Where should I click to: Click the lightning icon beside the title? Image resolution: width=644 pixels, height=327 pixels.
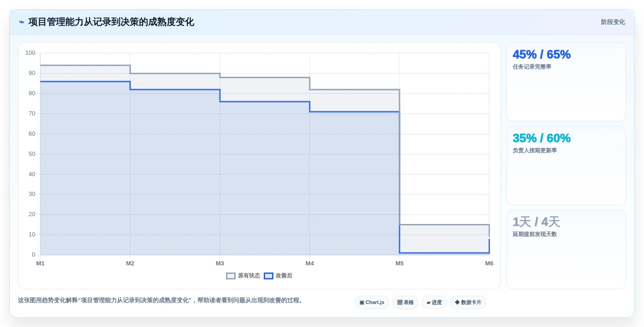pos(22,22)
